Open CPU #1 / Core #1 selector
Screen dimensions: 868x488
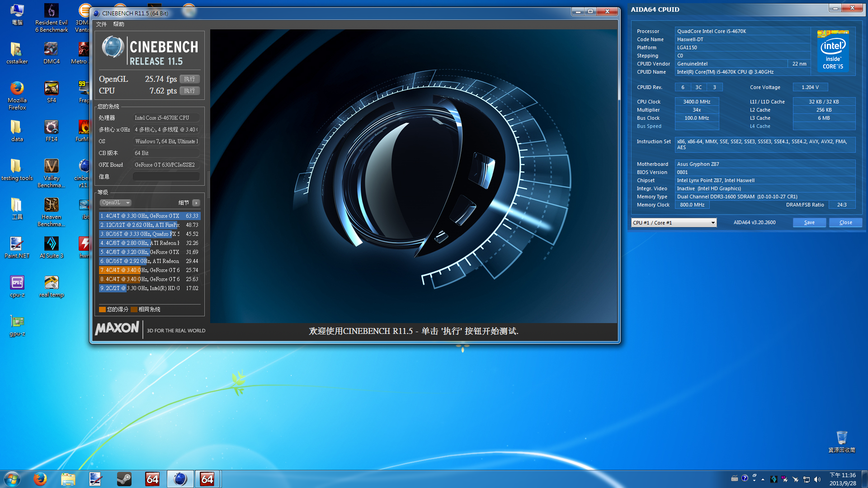(674, 223)
